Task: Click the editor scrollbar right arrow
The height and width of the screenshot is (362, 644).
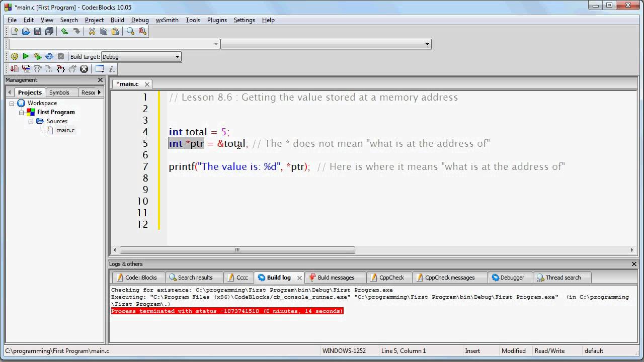Action: pyautogui.click(x=632, y=250)
